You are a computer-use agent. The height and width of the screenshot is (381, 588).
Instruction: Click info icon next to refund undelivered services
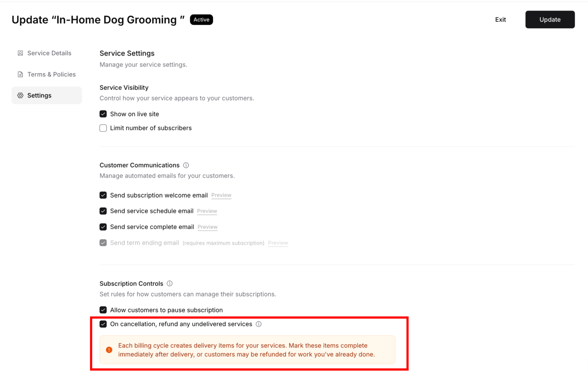tap(259, 324)
